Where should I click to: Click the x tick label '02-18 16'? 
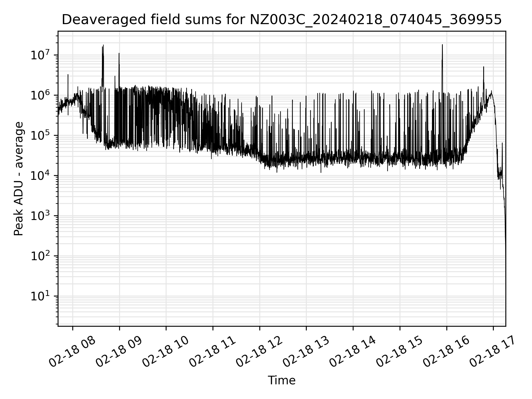pyautogui.click(x=446, y=352)
